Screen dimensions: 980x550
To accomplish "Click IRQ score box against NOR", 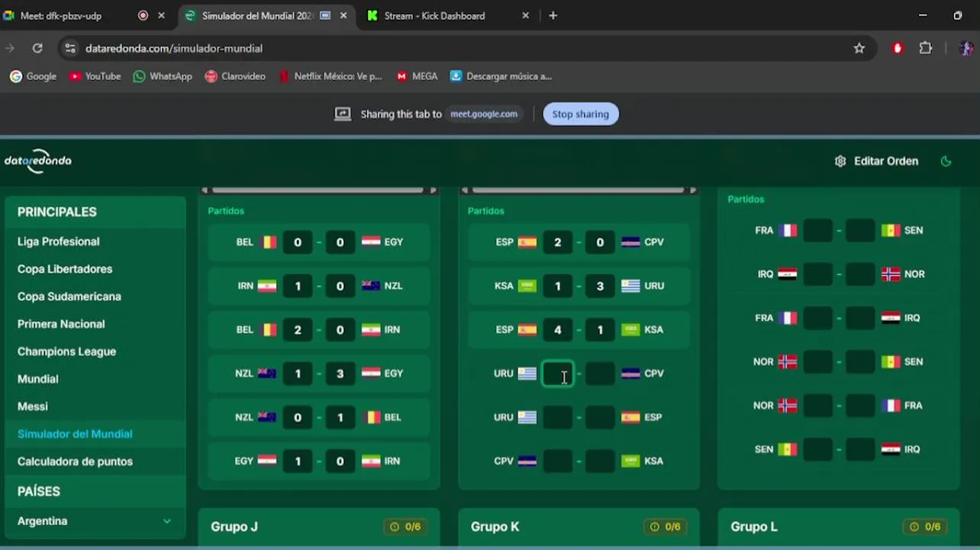I will [817, 274].
